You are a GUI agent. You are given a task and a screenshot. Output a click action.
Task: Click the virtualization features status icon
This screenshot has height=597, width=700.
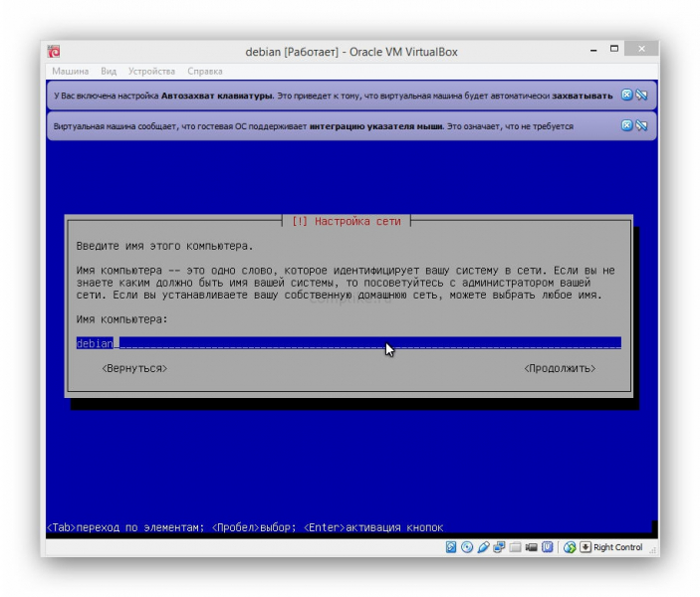click(x=547, y=547)
